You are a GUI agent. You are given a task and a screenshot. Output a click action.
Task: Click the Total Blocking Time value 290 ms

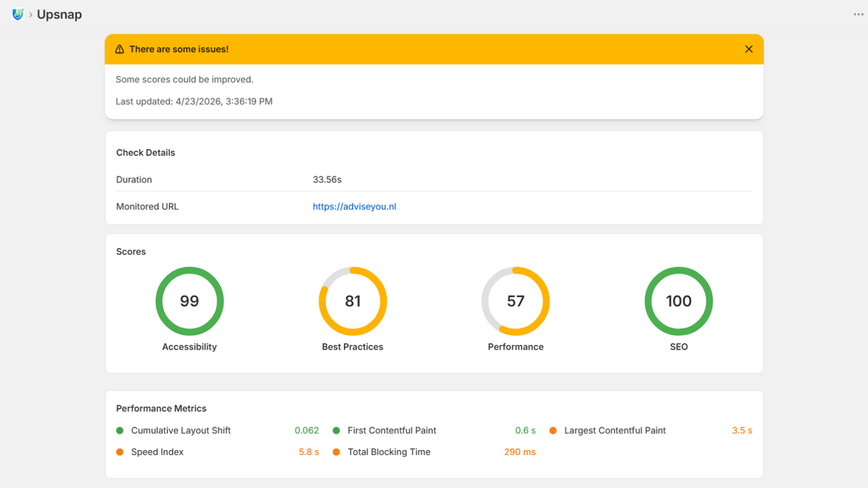point(519,452)
